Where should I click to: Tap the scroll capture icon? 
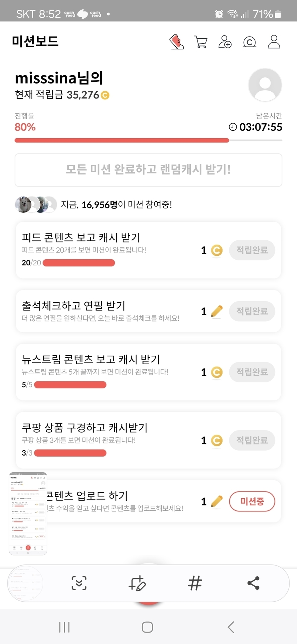point(79,583)
